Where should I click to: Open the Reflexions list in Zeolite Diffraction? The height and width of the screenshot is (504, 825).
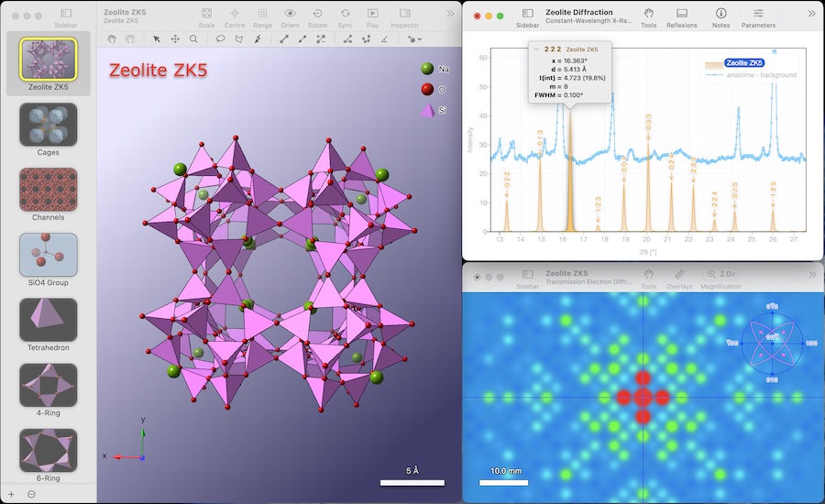click(x=681, y=13)
